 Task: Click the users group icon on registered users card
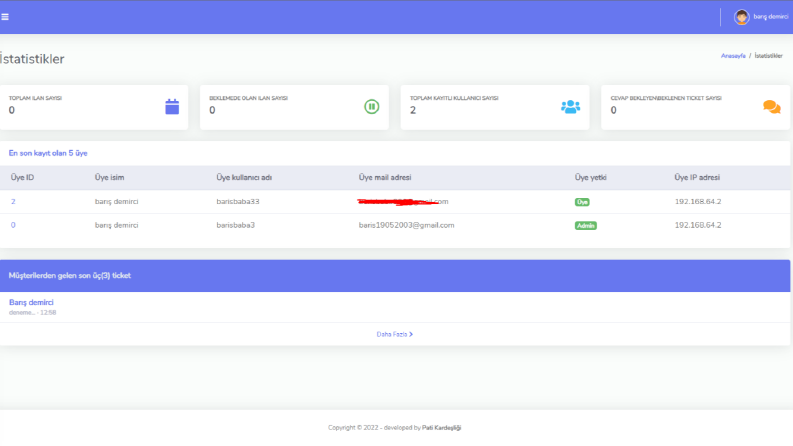570,107
